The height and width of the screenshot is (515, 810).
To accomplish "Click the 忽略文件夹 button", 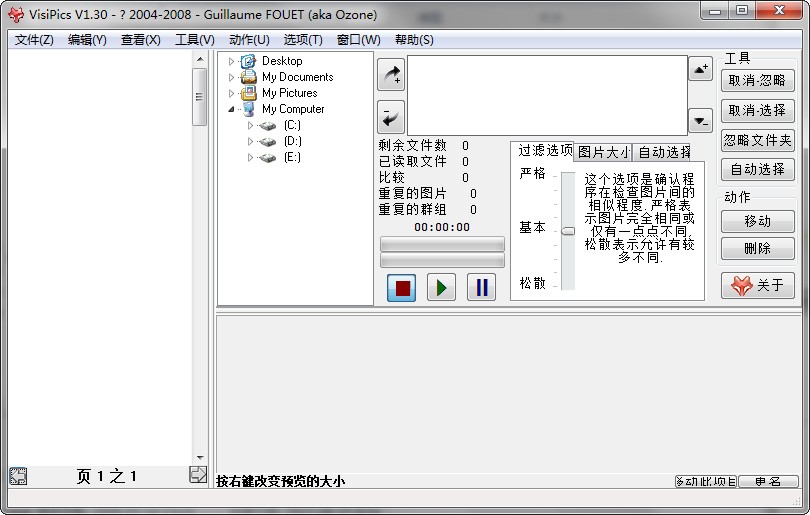I will (757, 140).
